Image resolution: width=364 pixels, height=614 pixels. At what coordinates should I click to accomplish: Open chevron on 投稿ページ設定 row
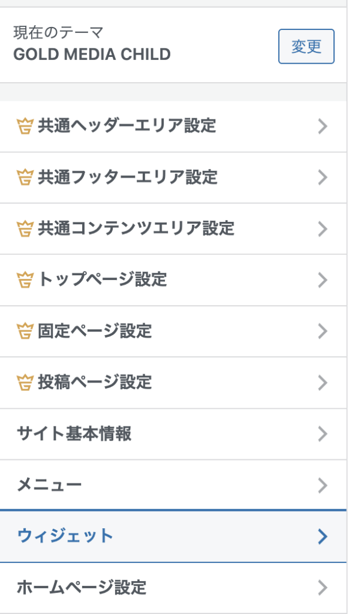click(x=323, y=382)
